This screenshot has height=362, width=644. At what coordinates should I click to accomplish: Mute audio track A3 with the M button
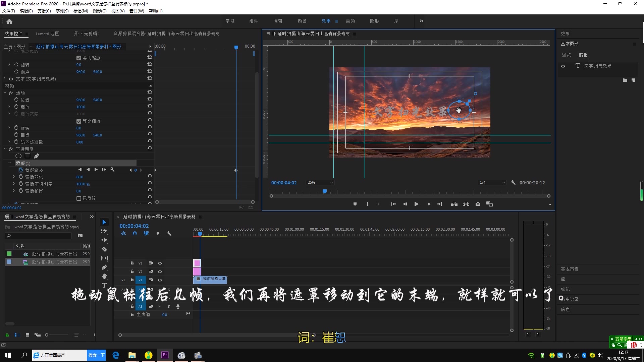[160, 306]
